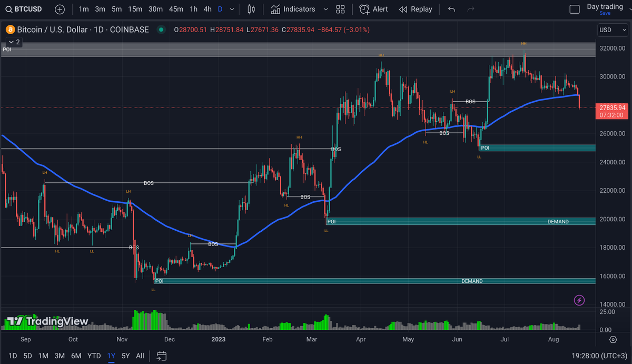632x364 pixels.
Task: Select the 20000 DEMAND zone label
Action: tap(558, 222)
